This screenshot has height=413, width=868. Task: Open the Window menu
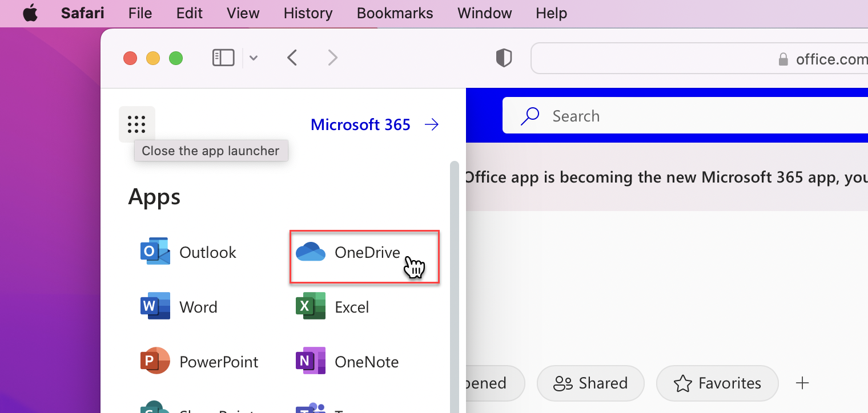click(x=484, y=13)
